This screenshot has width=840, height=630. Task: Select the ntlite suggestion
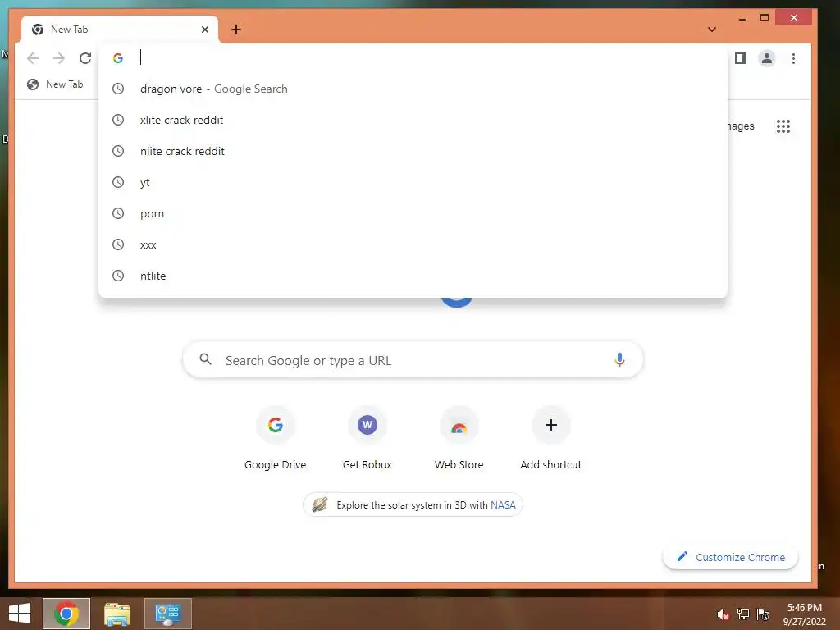pos(413,276)
